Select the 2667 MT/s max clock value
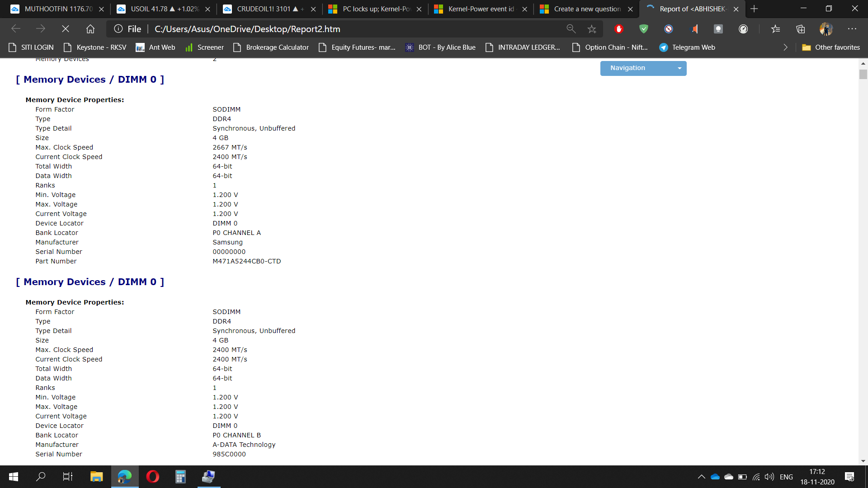The image size is (868, 488). tap(230, 147)
